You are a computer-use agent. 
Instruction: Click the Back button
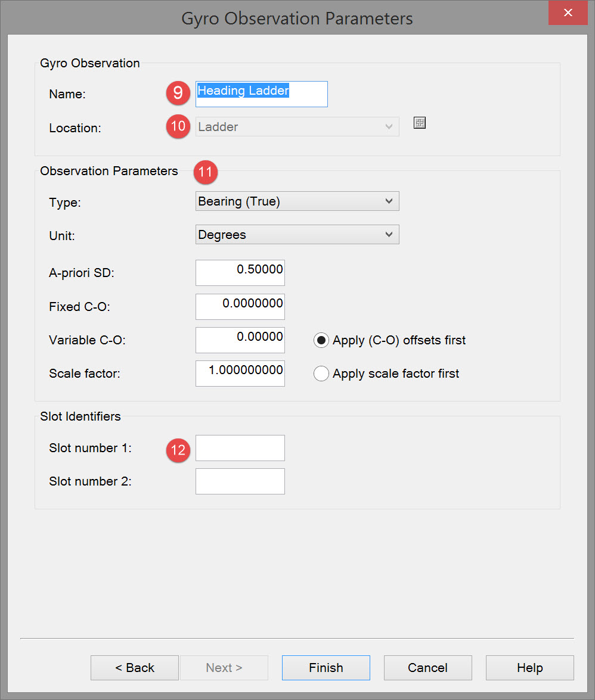[135, 668]
